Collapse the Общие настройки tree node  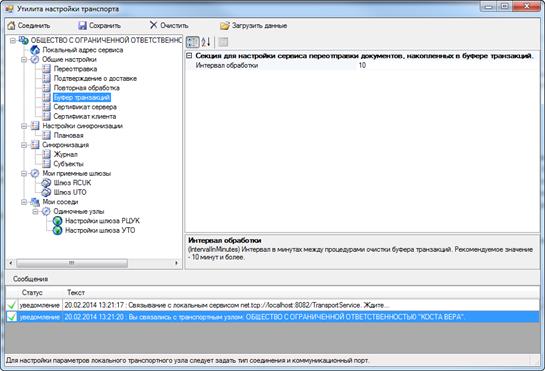(24, 59)
